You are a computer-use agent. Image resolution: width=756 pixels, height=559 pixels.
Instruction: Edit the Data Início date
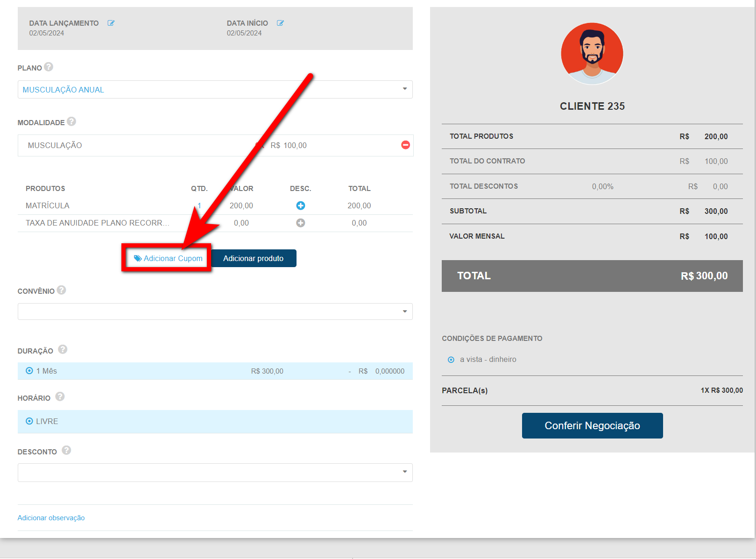pyautogui.click(x=280, y=23)
